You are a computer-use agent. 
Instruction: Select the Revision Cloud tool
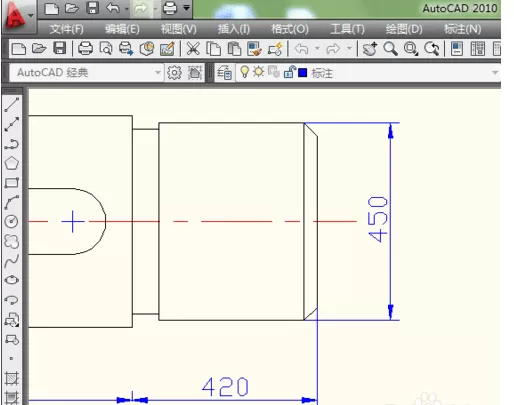(x=12, y=241)
